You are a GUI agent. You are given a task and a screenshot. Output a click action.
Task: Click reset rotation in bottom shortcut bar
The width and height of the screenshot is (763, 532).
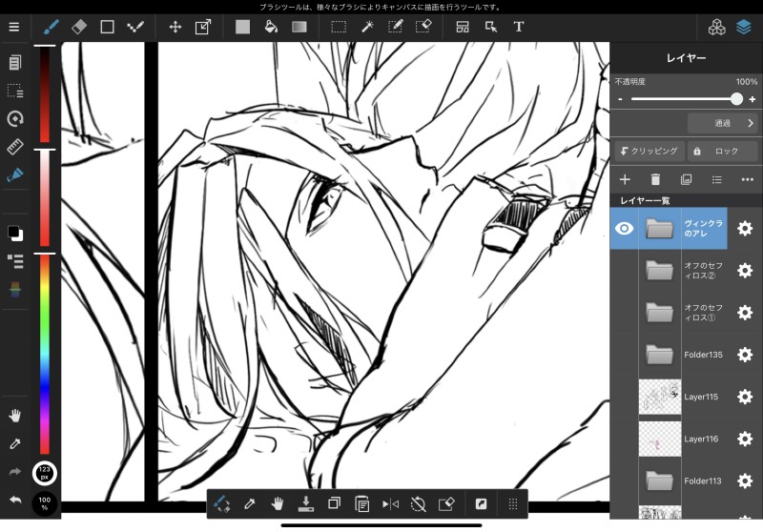point(418,504)
